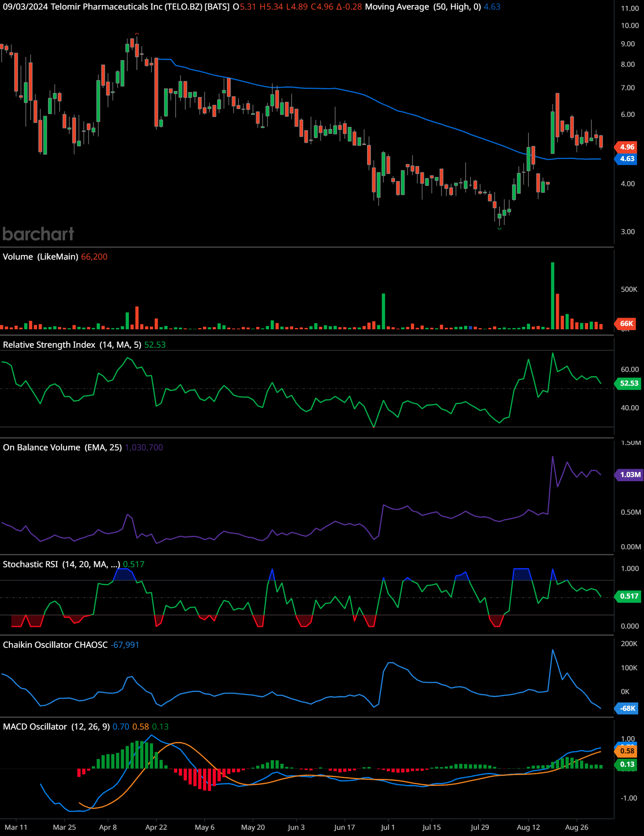Click the orange 0.58 MACD axis tag
Viewport: 644px width, 836px height.
pos(626,751)
